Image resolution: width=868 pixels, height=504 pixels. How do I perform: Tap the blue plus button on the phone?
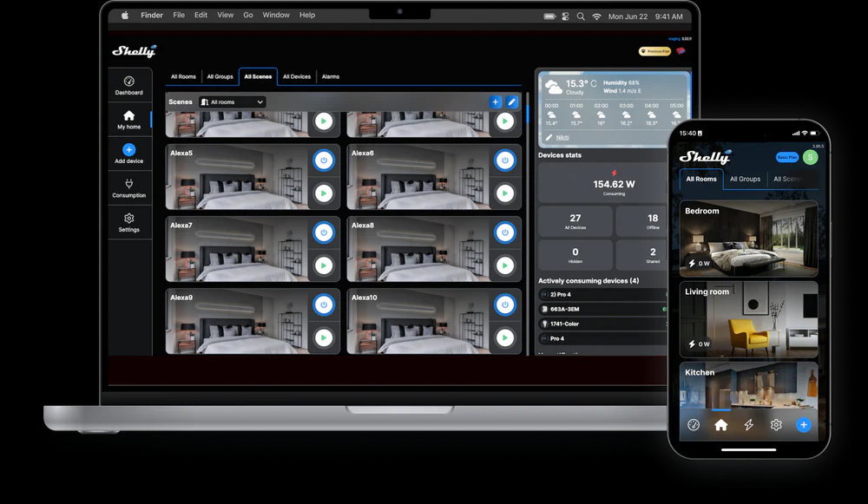pyautogui.click(x=803, y=425)
